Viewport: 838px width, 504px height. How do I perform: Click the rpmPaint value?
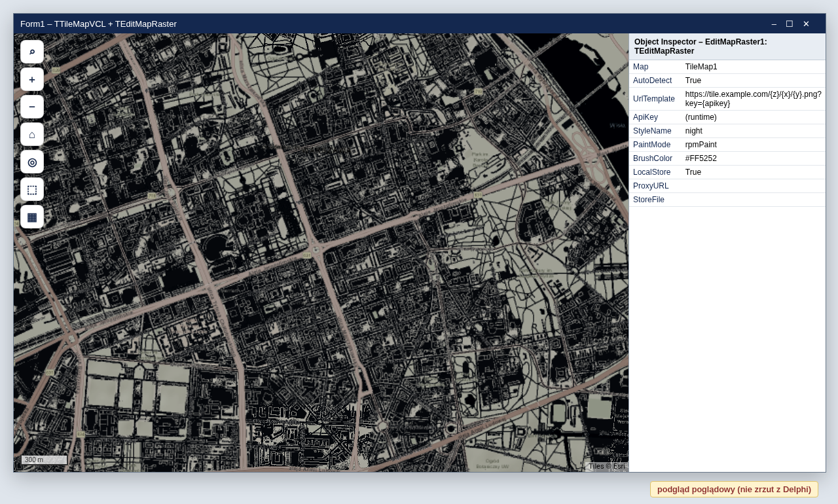pos(701,145)
